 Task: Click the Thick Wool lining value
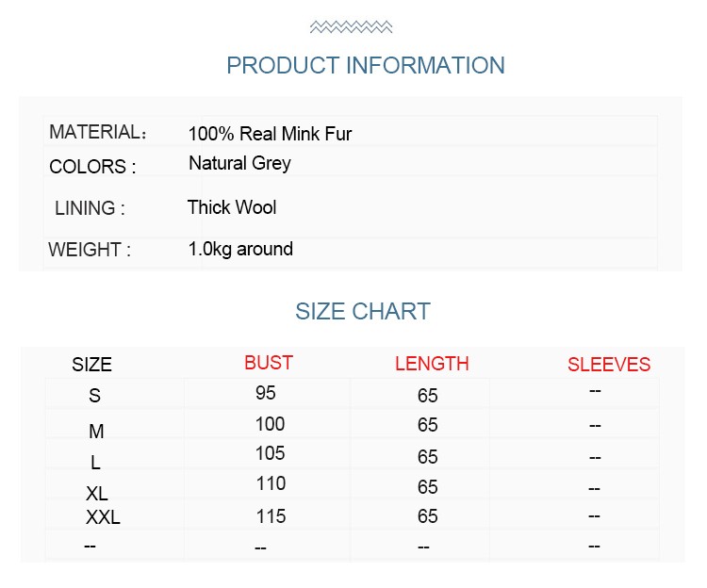[x=232, y=207]
